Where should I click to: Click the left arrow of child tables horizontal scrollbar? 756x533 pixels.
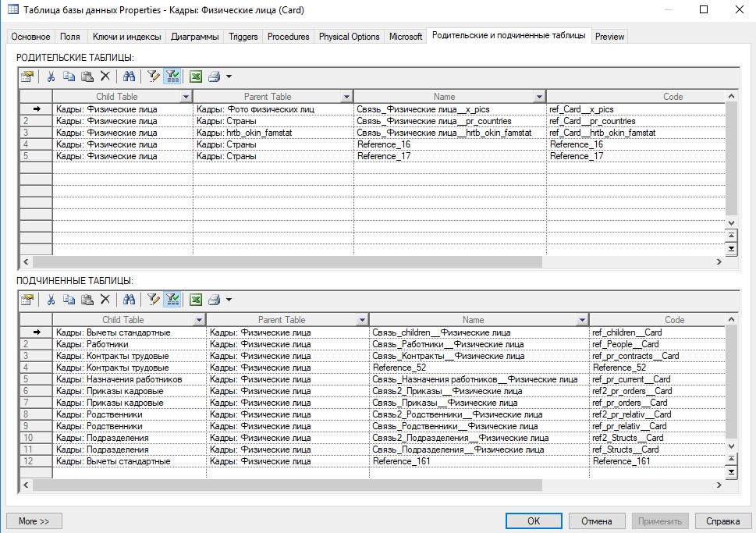coord(26,485)
